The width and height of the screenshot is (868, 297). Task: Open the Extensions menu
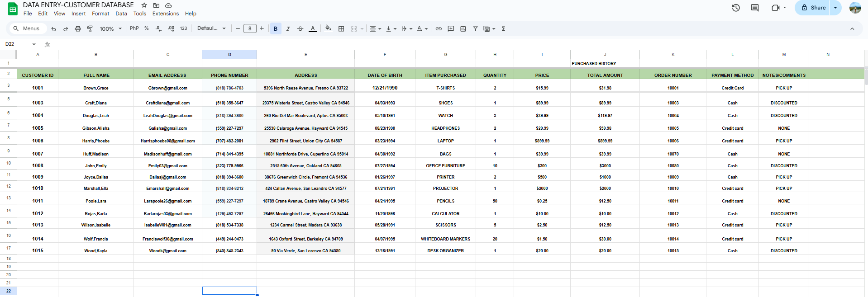tap(165, 14)
